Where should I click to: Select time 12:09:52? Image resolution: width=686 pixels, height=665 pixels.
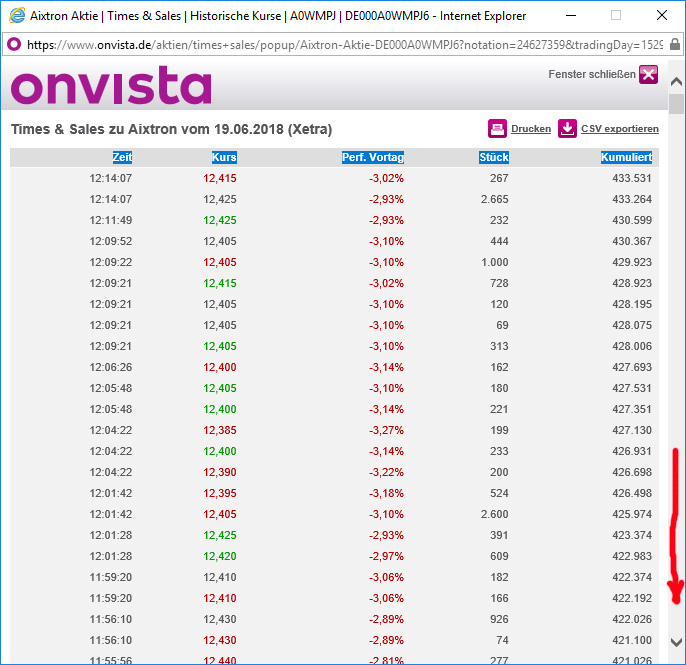(x=111, y=241)
